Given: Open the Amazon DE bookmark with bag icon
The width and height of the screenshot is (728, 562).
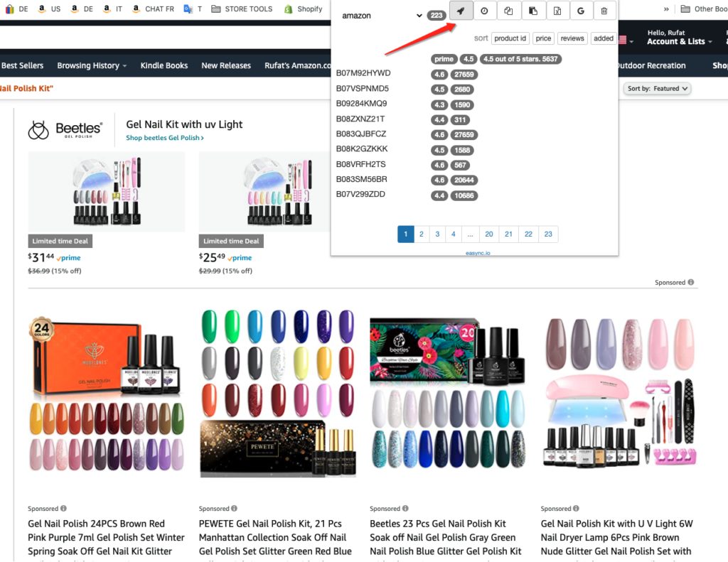Looking at the screenshot, I should (x=16, y=9).
